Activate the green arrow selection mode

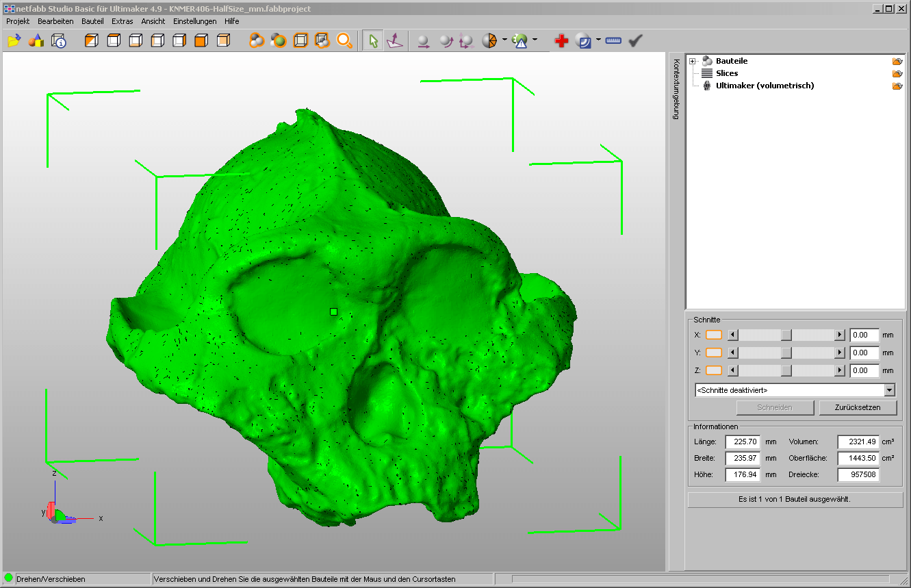coord(372,41)
